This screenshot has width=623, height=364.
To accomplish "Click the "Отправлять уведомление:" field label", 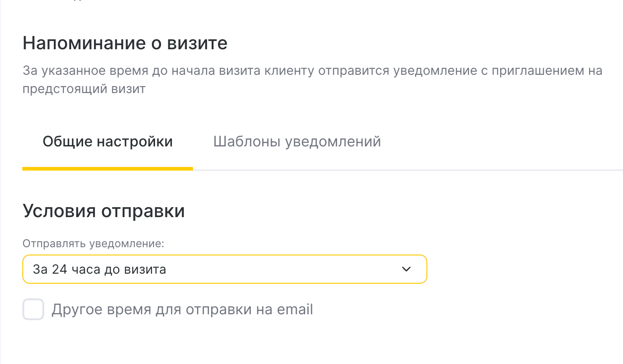I will click(x=93, y=243).
